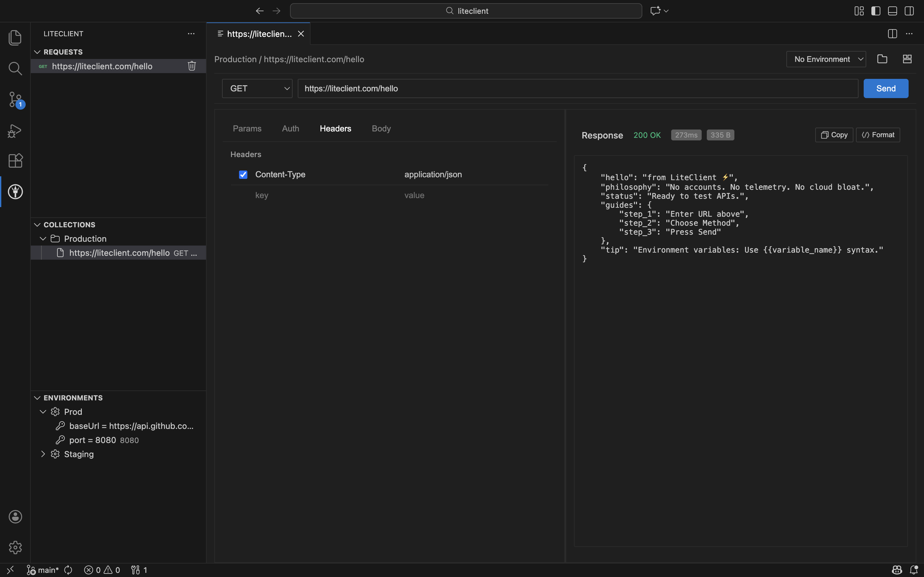Toggle the primary side bar icon

tap(876, 11)
